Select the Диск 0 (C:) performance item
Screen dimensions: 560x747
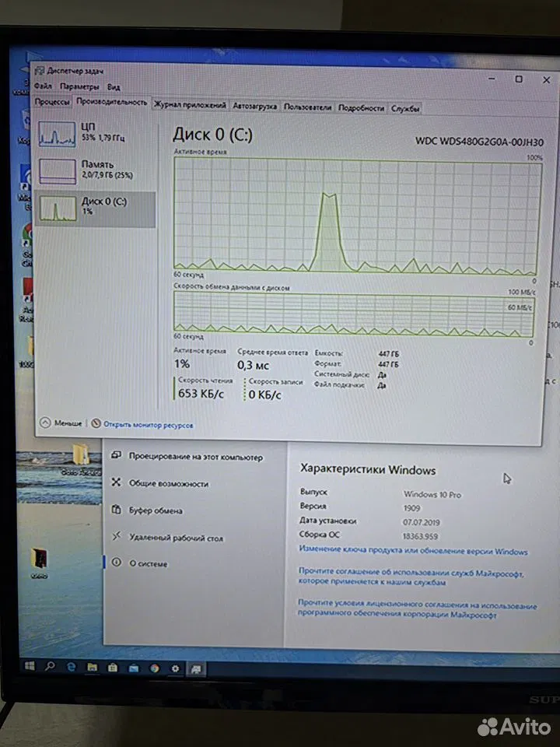(95, 209)
